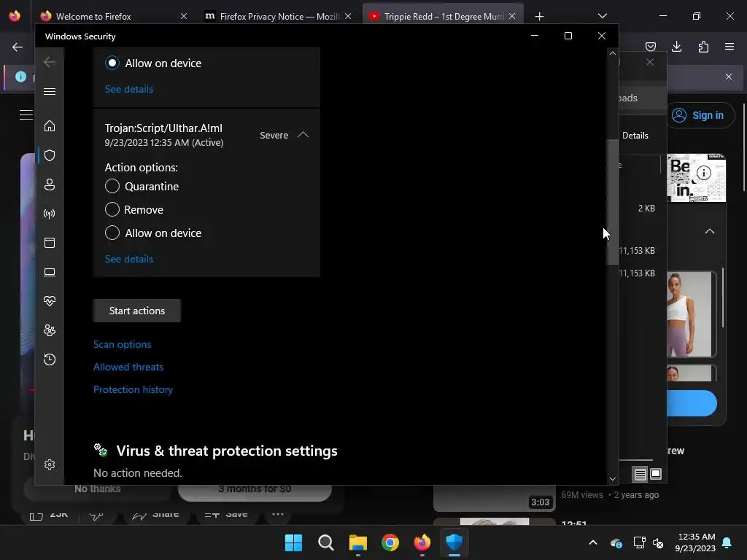
Task: Toggle Windows Security hamburger navigation menu
Action: click(50, 91)
